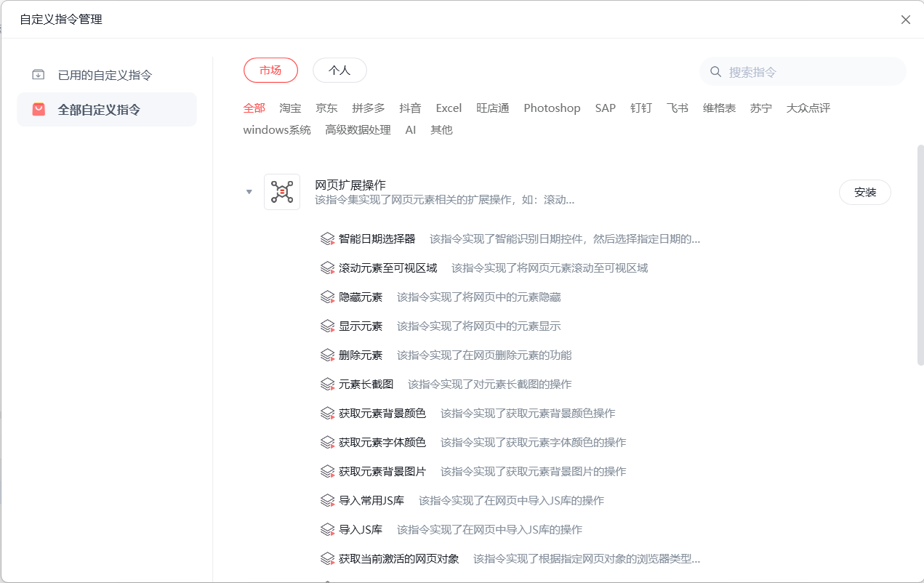Click the icon next to 元素长截图

(327, 384)
